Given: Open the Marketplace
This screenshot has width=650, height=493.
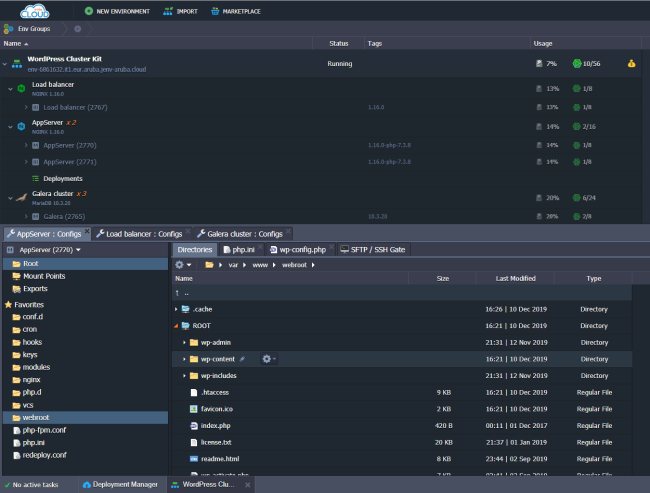Looking at the screenshot, I should tap(235, 11).
